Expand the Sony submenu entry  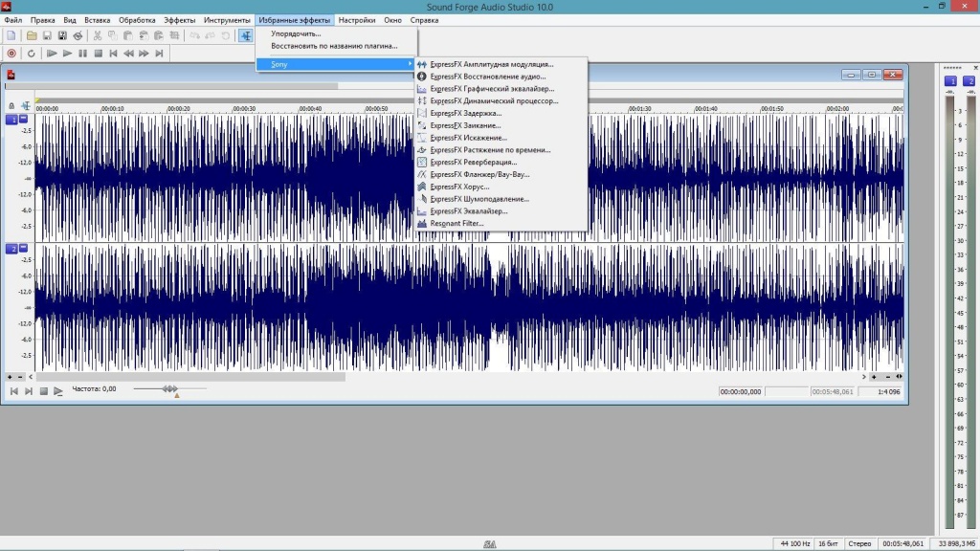pos(336,64)
